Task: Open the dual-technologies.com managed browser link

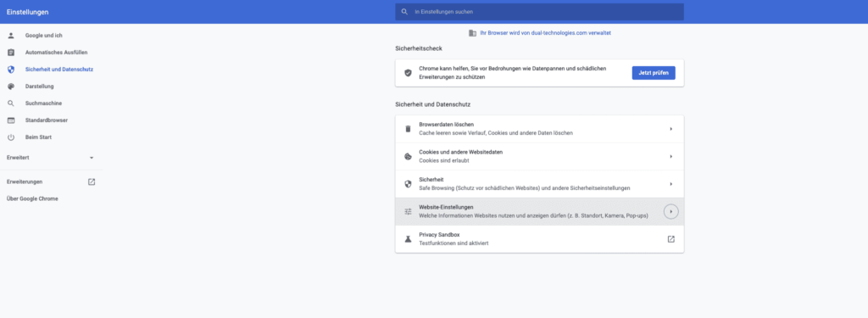Action: click(x=545, y=33)
